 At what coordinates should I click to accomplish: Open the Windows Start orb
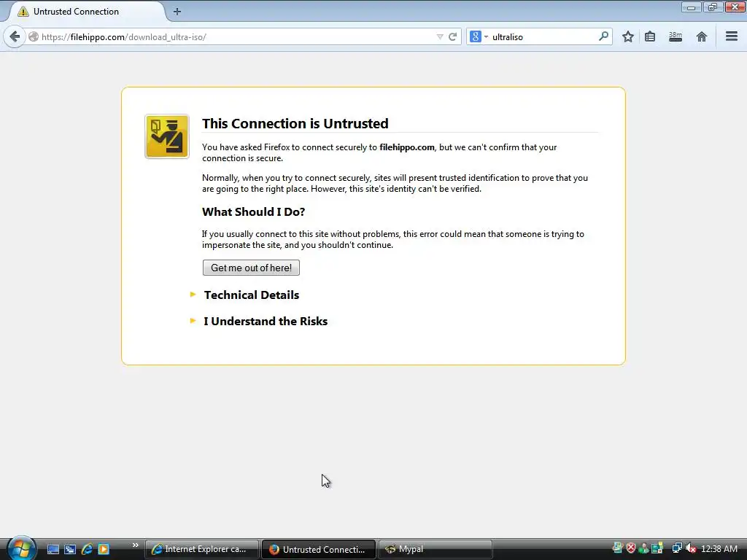[21, 548]
